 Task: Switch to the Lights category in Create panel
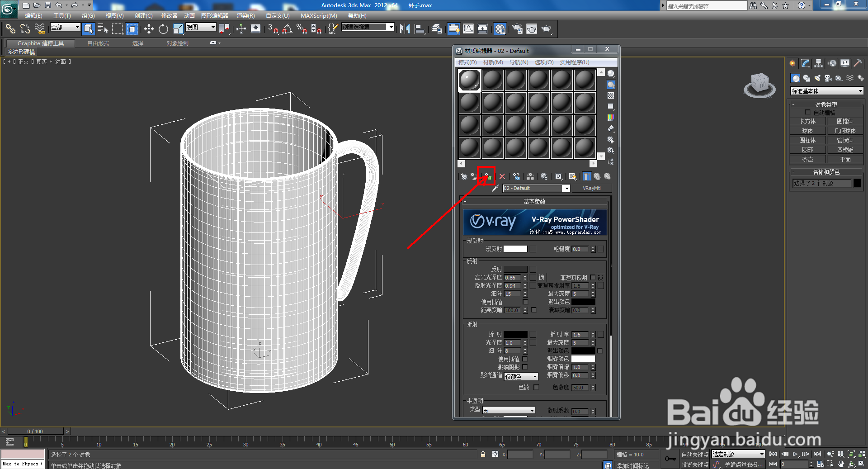(817, 78)
